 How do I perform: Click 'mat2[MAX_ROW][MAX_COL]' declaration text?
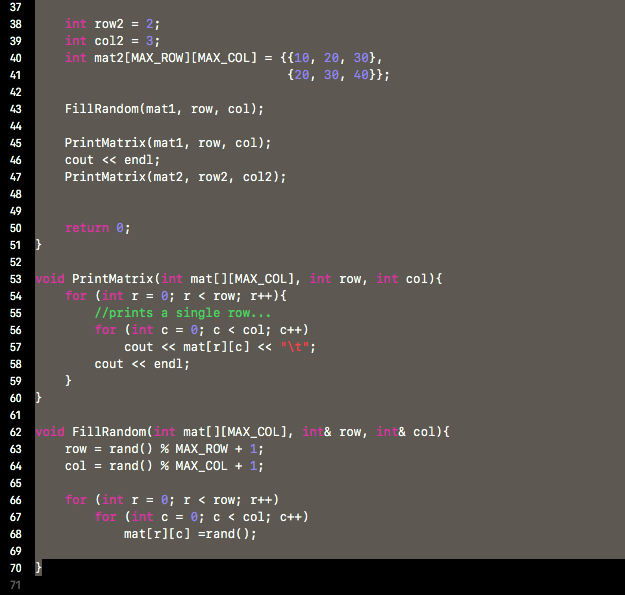176,58
